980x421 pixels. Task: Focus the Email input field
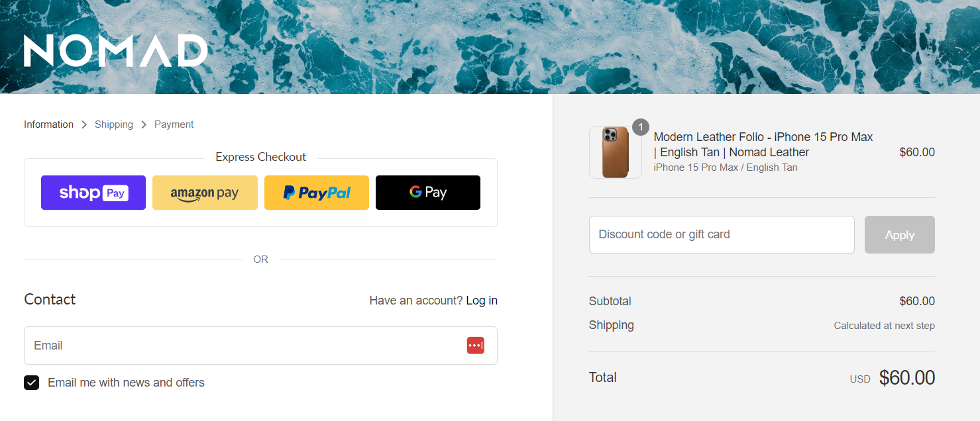[x=245, y=346]
